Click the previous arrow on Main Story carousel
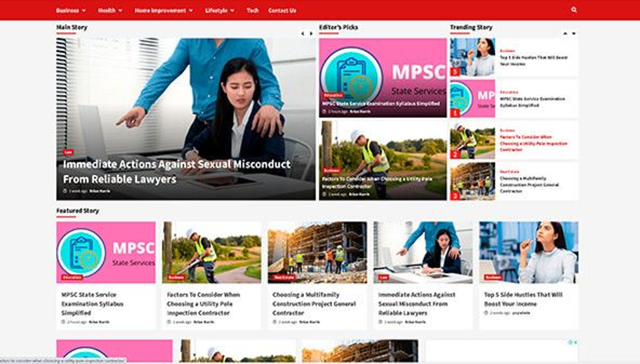This screenshot has height=364, width=640. [303, 33]
